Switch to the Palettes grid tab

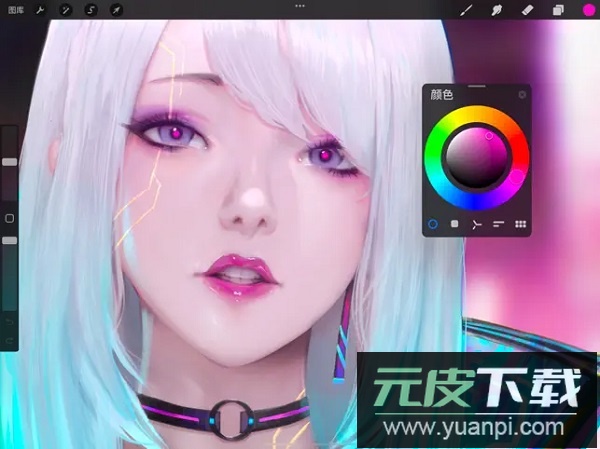point(520,224)
